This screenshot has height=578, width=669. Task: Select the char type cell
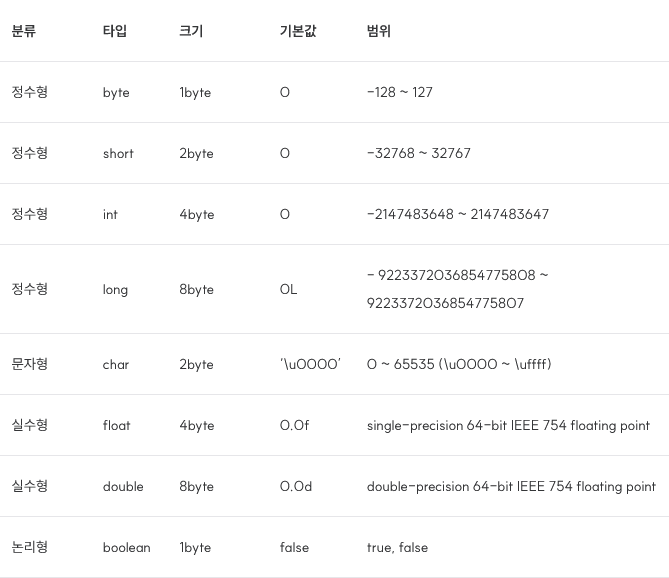[x=116, y=365]
